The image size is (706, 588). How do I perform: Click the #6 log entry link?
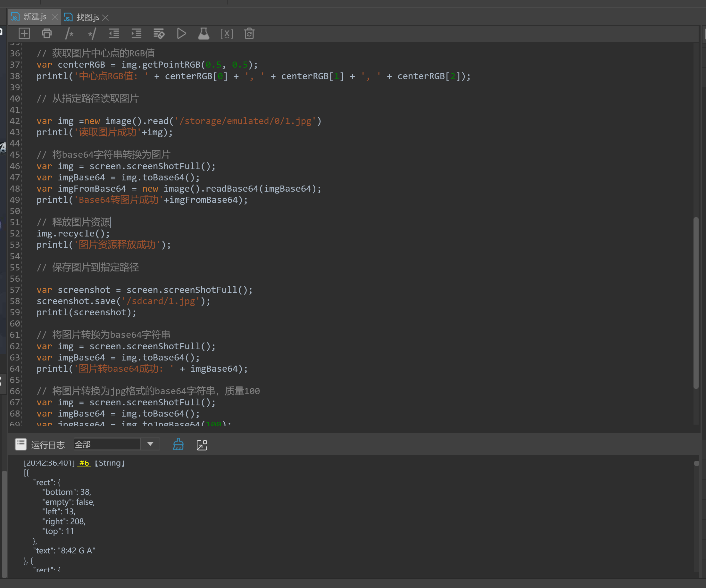(84, 463)
